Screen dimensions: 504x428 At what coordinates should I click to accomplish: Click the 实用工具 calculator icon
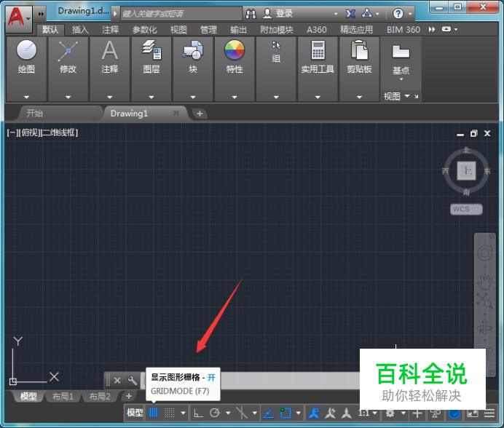(318, 50)
